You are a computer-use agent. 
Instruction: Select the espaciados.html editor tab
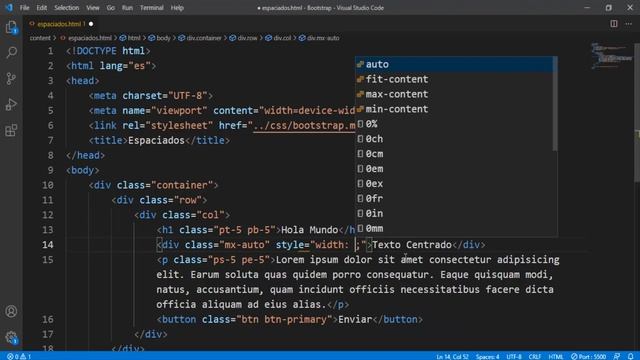click(60, 24)
